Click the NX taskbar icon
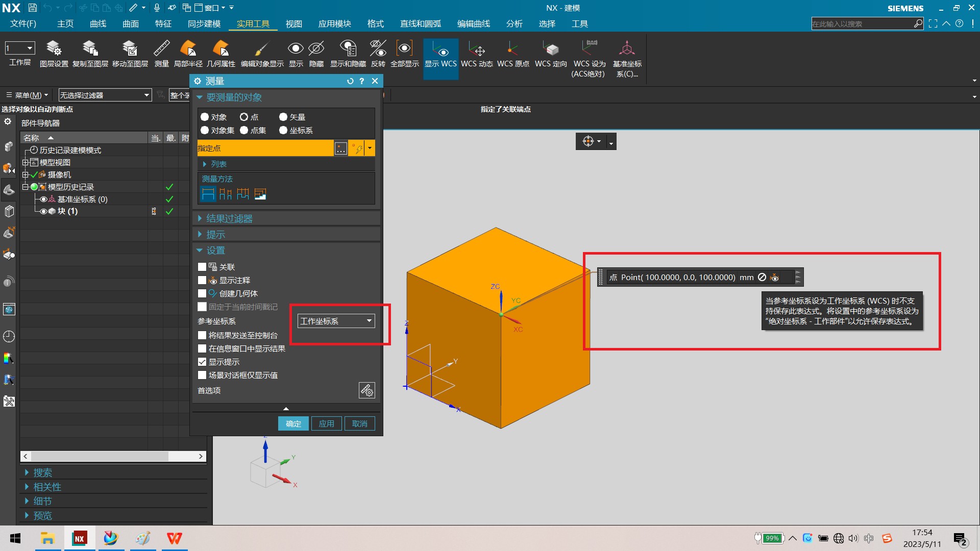 (80, 538)
